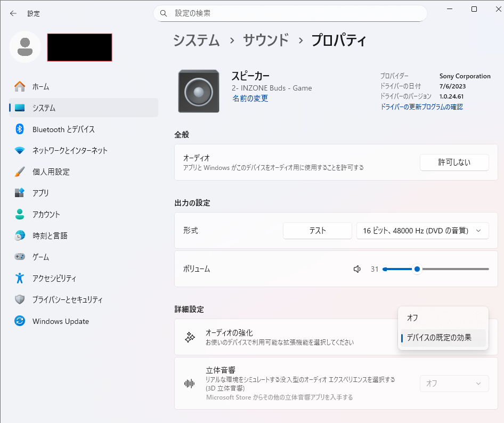Choose デバイスの既定の効果 option
The height and width of the screenshot is (423, 504).
coord(438,338)
